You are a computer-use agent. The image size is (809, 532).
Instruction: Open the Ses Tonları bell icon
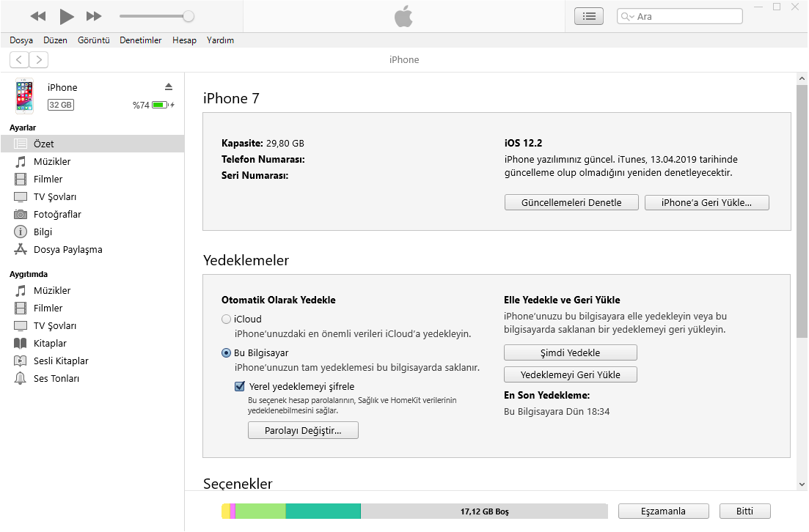(x=20, y=378)
